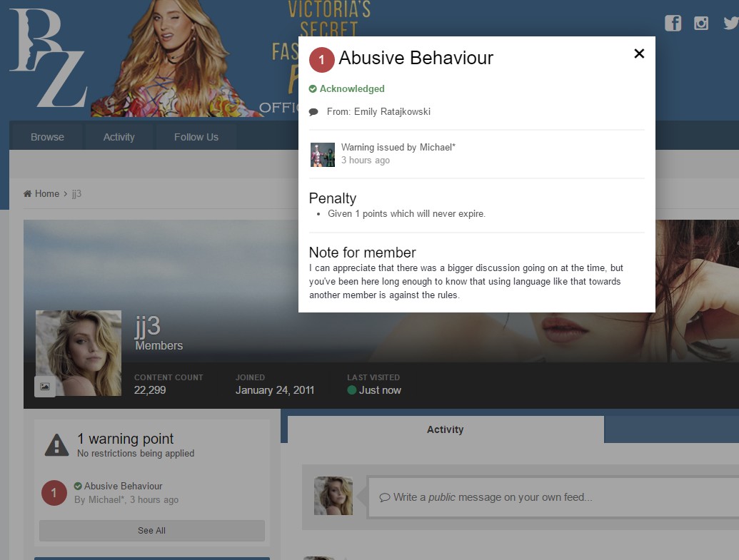Click jj3's large profile photo
This screenshot has width=739, height=560.
79,352
